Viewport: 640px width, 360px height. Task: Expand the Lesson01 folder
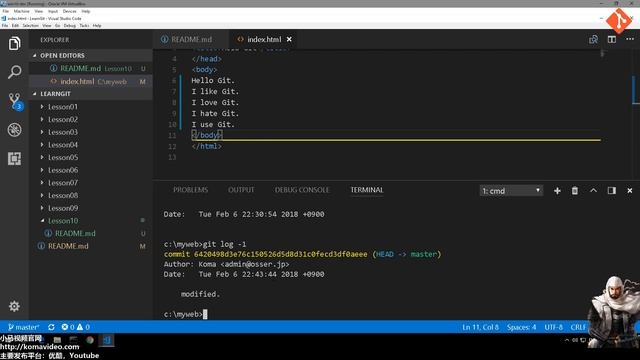tap(62, 107)
